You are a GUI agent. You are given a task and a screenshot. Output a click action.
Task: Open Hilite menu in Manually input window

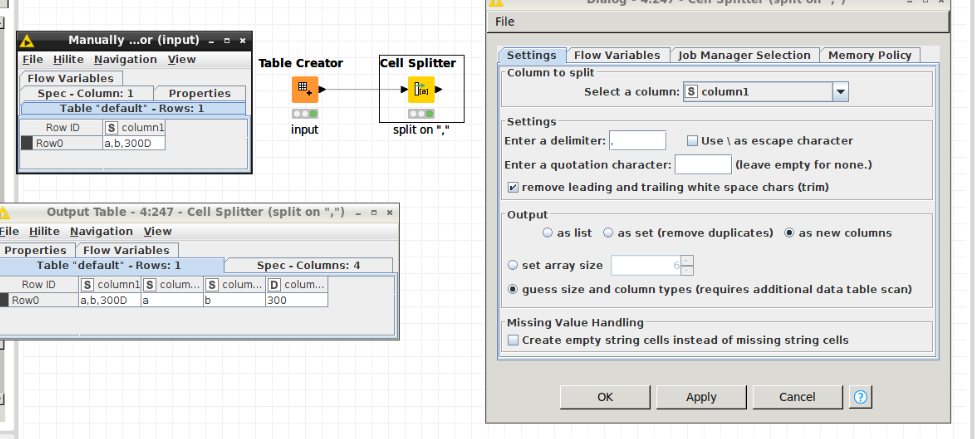coord(68,60)
